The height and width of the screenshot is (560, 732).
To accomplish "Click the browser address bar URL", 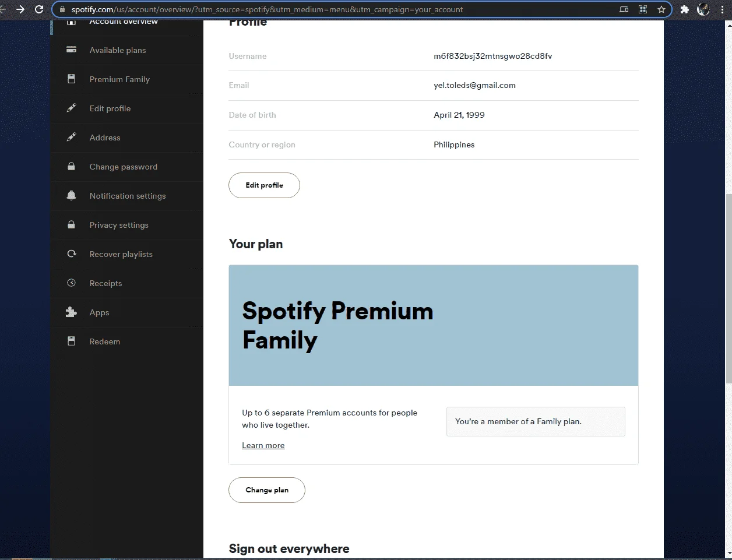I will click(x=268, y=9).
